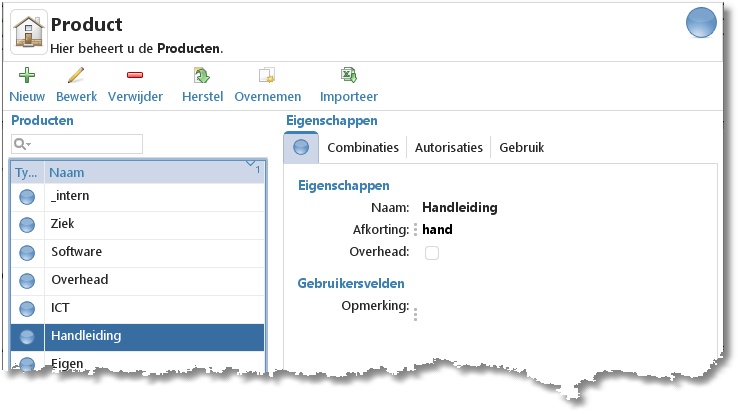This screenshot has height=414, width=738.
Task: Click the sphere icon beside Handleiding row
Action: (x=27, y=336)
